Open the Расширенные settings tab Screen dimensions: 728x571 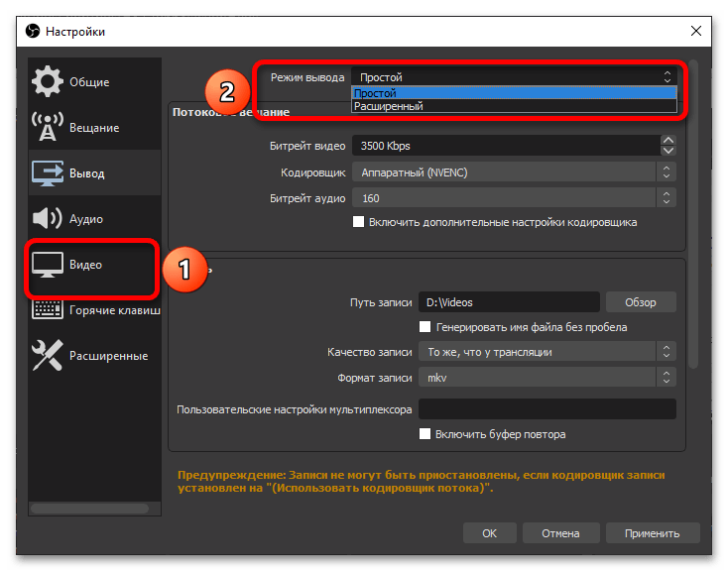[94, 356]
